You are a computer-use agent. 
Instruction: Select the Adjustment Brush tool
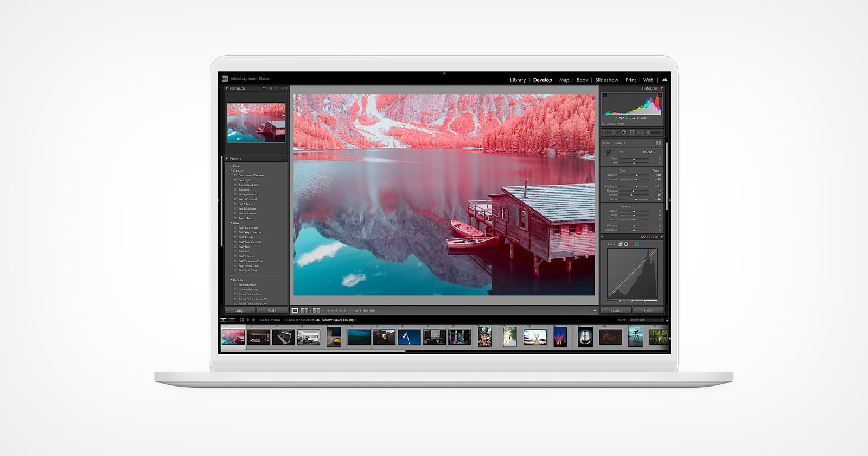(x=654, y=132)
